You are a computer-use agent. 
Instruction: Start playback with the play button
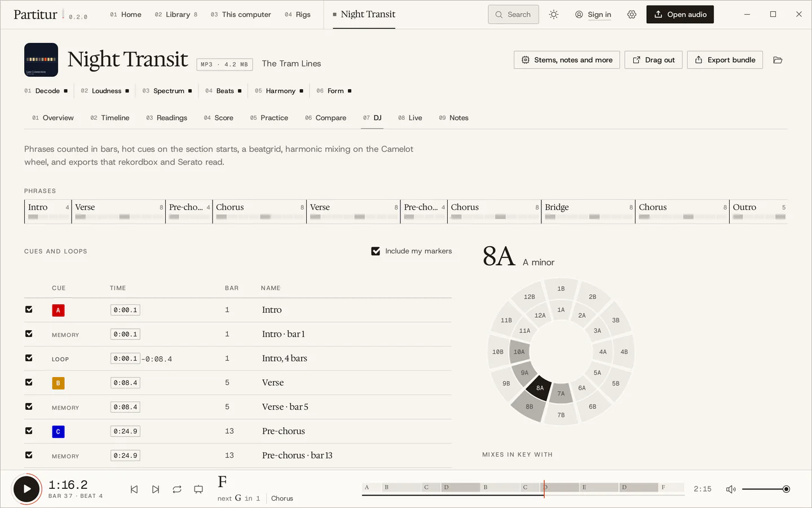click(x=27, y=489)
